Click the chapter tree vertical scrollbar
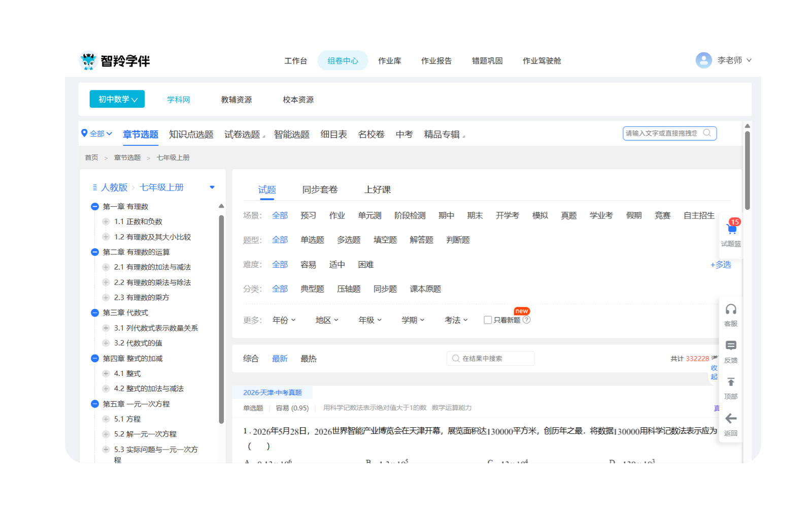Screen dimensions: 812x508 click(x=221, y=319)
